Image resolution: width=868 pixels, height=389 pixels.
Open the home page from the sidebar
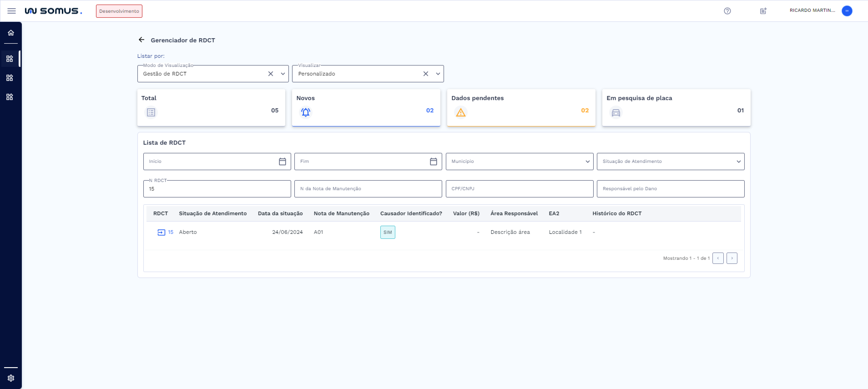point(11,33)
